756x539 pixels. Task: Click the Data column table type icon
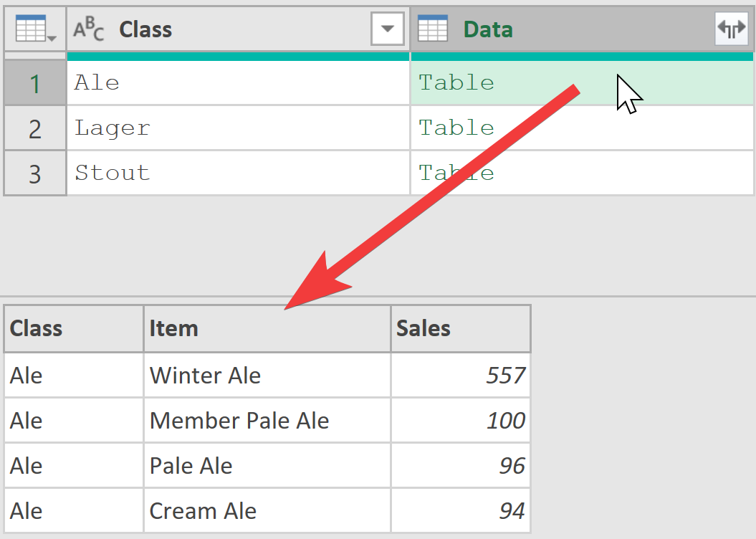coord(433,29)
